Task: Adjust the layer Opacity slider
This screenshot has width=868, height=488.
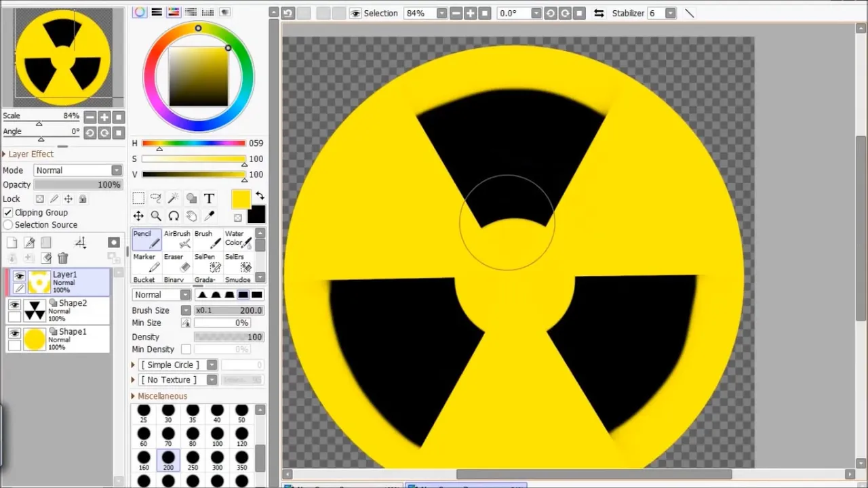Action: (78, 184)
